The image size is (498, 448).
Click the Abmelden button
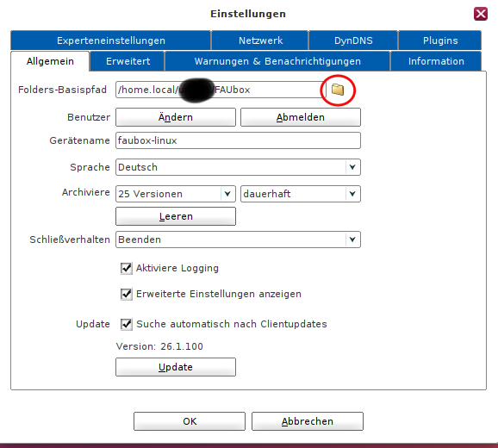point(301,117)
